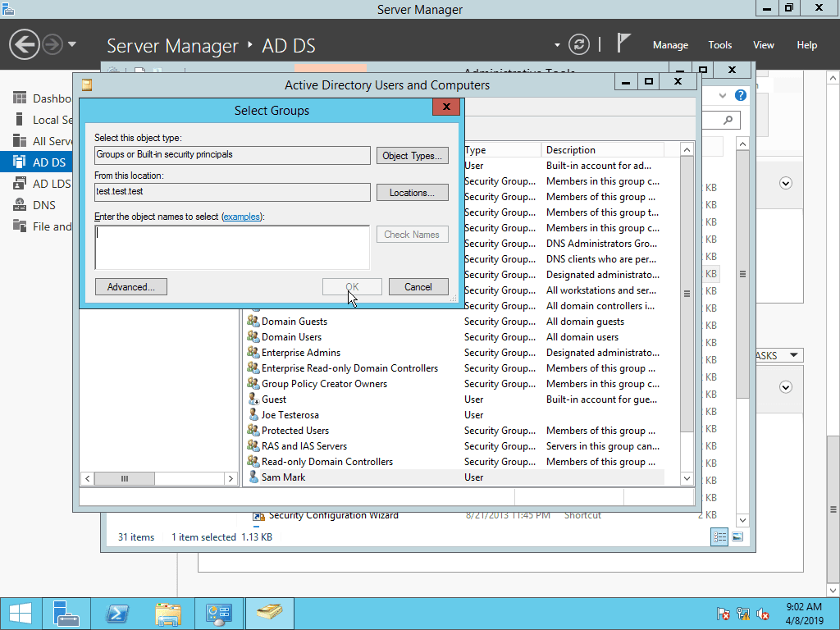The width and height of the screenshot is (840, 630).
Task: Select the Read-only Domain Controllers row
Action: coord(455,461)
